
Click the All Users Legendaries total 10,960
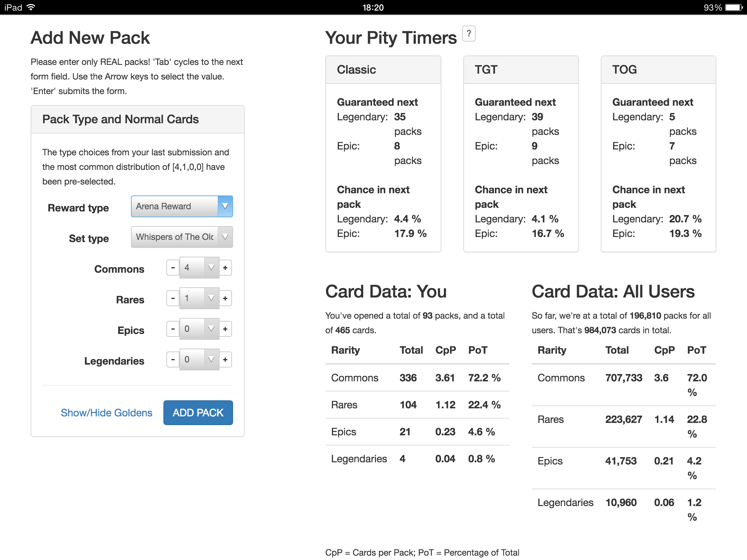621,502
